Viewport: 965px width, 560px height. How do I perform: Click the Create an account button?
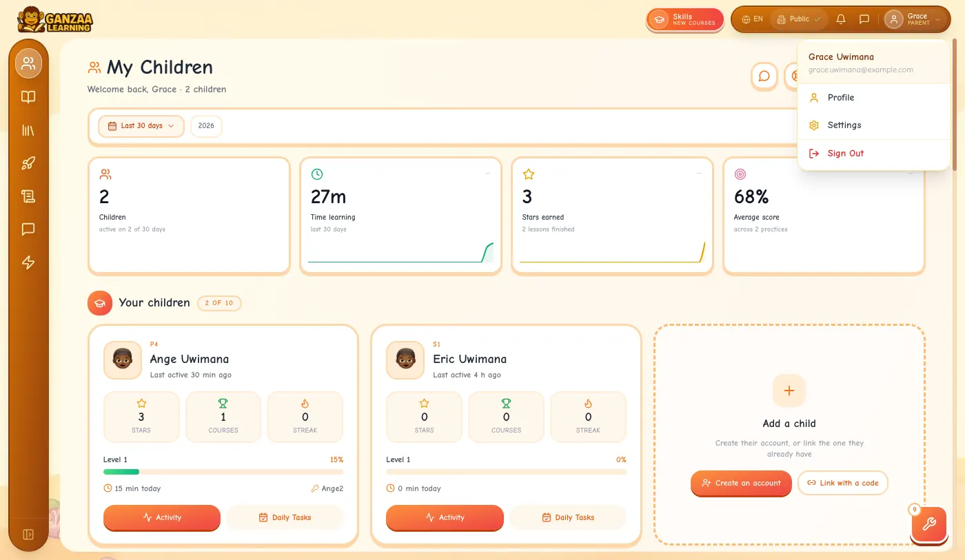coord(741,483)
